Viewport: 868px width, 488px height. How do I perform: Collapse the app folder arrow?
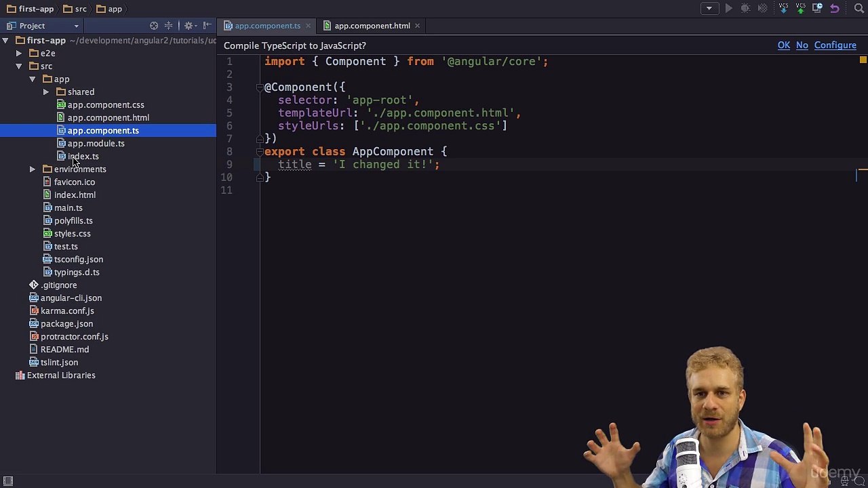click(33, 79)
